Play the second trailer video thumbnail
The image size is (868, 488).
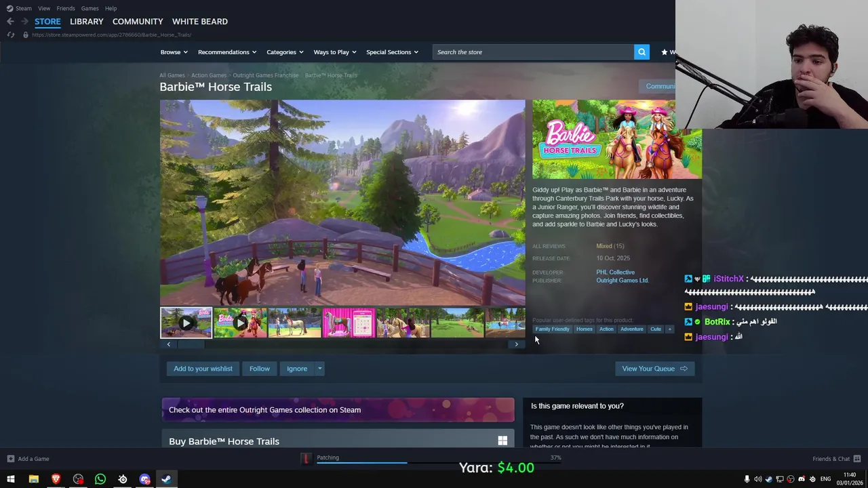coord(240,323)
